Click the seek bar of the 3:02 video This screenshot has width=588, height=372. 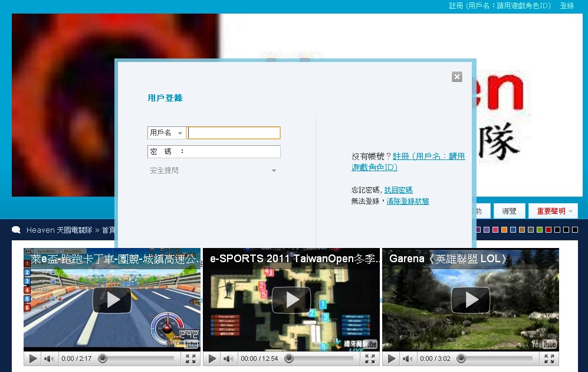tap(496, 359)
